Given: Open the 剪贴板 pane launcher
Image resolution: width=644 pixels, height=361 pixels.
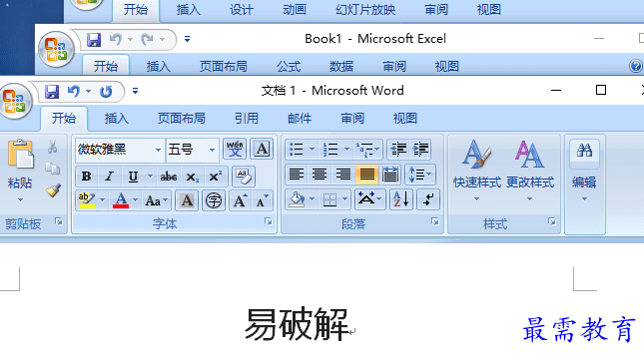Looking at the screenshot, I should click(59, 221).
